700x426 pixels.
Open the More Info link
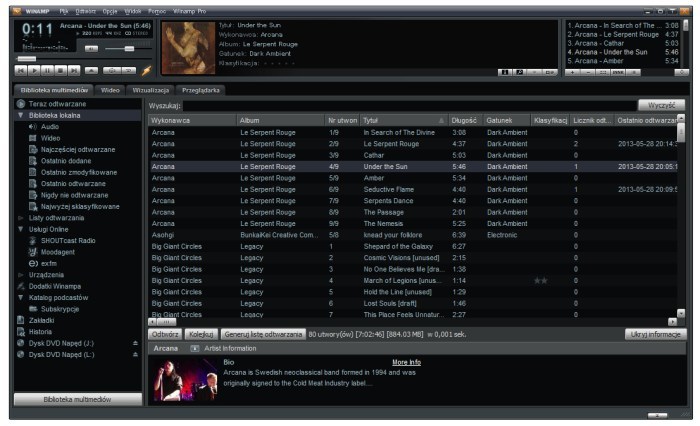coord(406,362)
